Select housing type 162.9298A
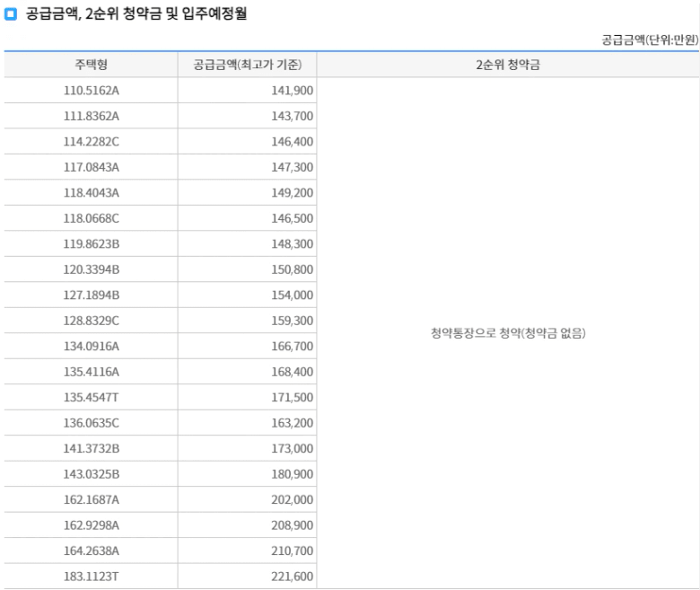Screen dimensions: 700x590 [91, 525]
